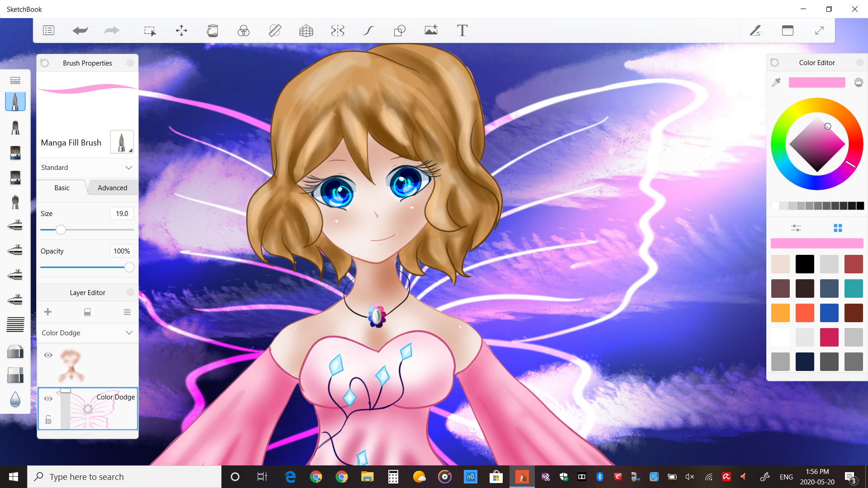Click the Opacity value field 100%
The width and height of the screenshot is (868, 488).
coord(122,251)
